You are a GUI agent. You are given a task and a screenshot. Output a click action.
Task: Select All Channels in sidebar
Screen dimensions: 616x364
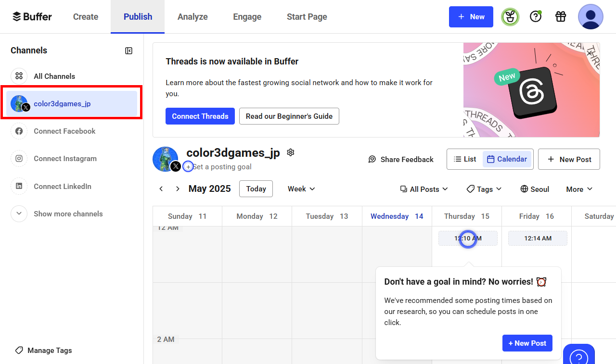72,76
